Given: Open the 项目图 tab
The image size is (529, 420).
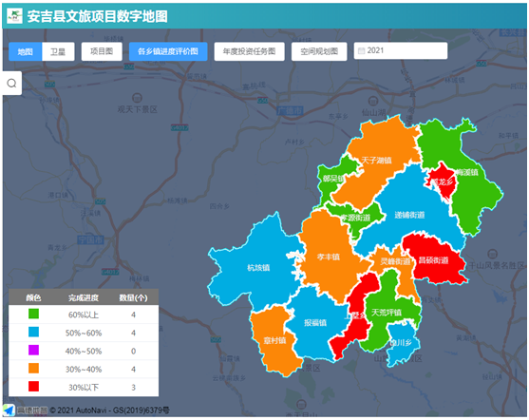Looking at the screenshot, I should pos(102,51).
